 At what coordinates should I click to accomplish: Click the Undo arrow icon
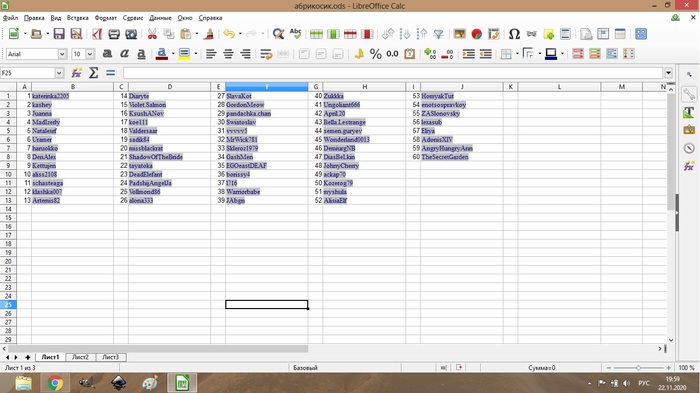click(x=229, y=34)
